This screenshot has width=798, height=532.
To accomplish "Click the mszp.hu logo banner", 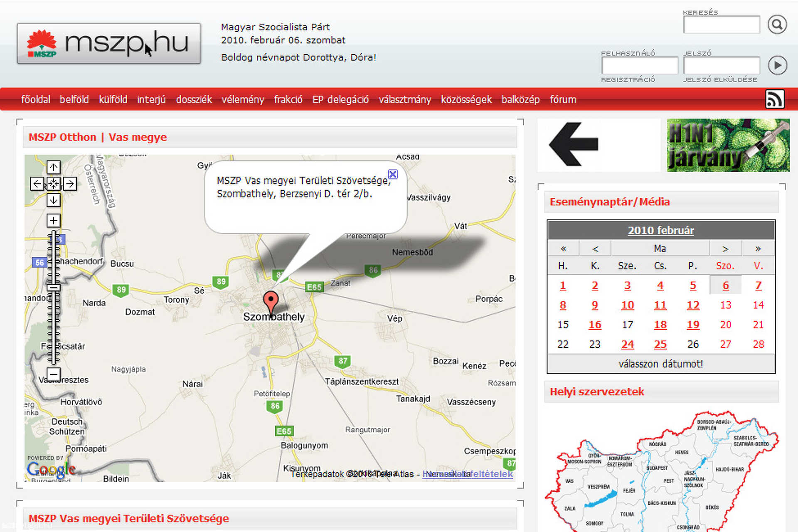I will pos(109,43).
